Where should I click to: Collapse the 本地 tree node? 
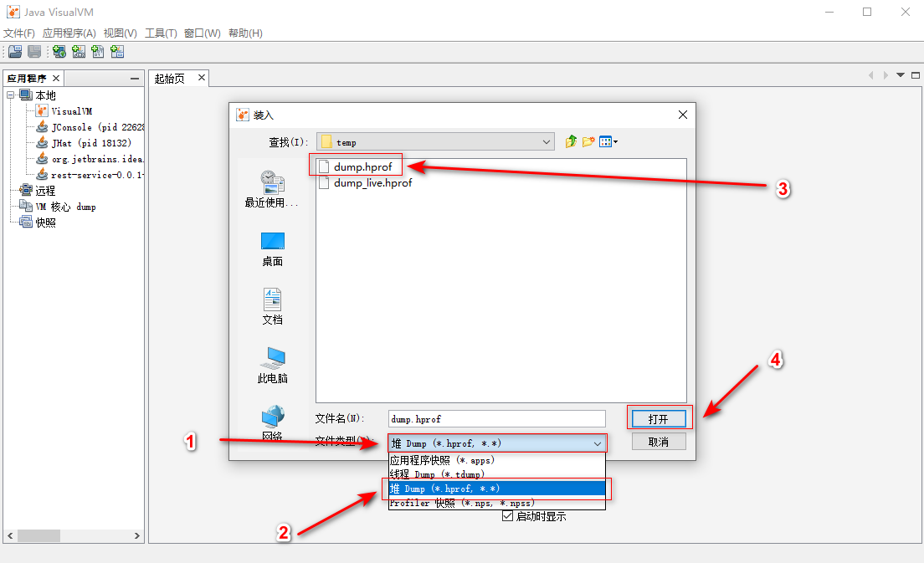coord(11,95)
